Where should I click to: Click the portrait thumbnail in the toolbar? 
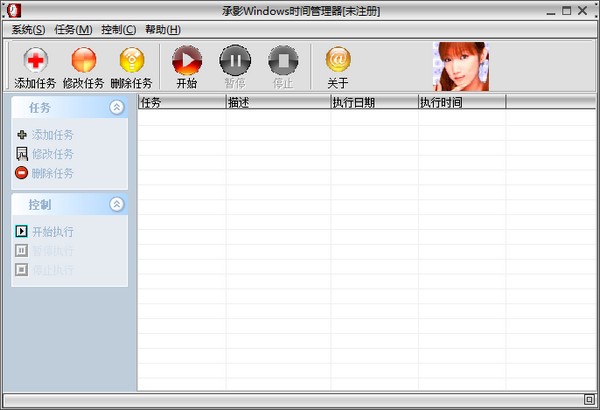[461, 66]
